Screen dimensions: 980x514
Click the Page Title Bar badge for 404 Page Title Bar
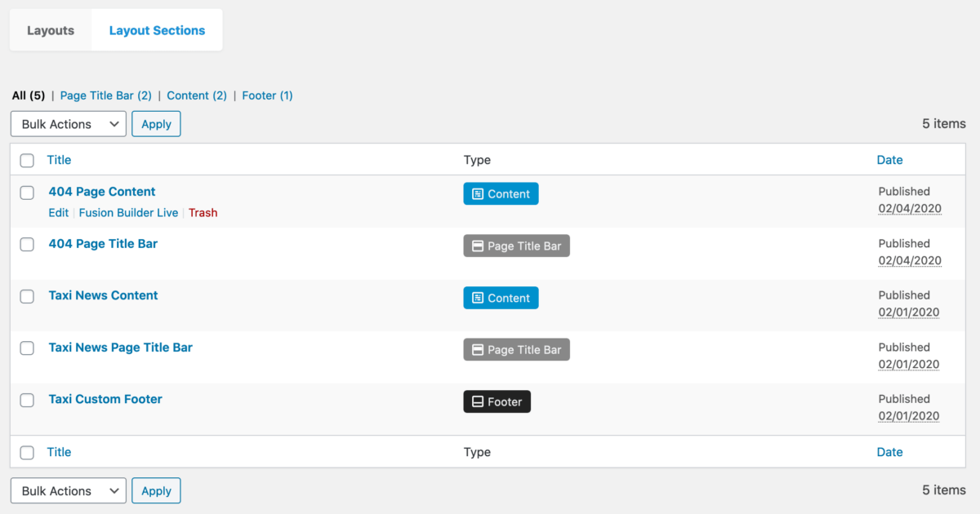point(516,246)
